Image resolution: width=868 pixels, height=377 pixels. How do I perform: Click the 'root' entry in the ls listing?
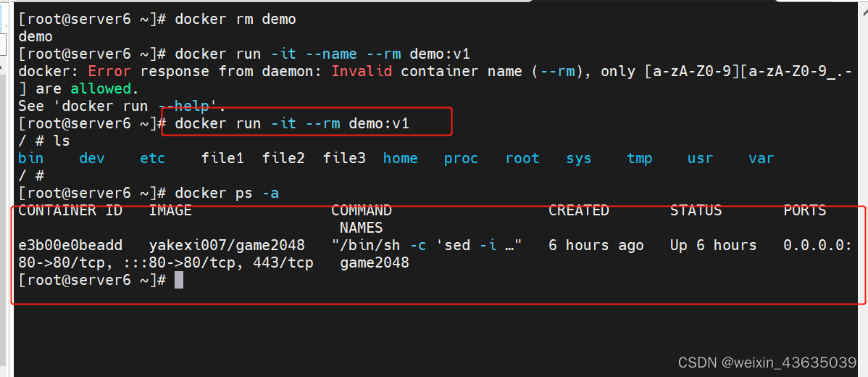coord(522,158)
